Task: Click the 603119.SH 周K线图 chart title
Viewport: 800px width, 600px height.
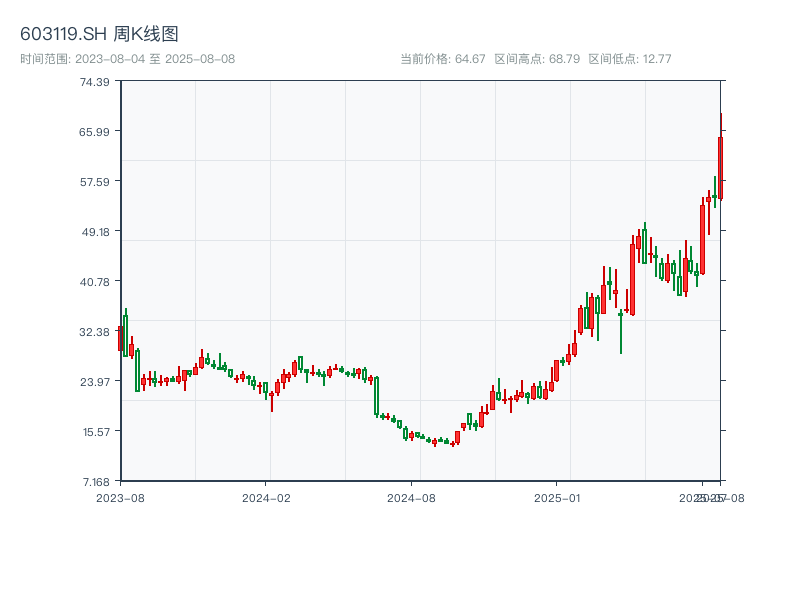Action: [99, 35]
